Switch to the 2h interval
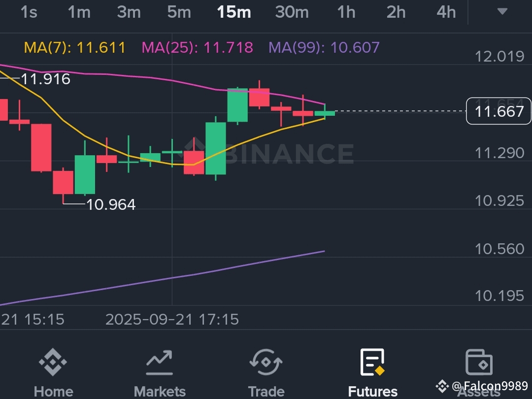The image size is (532, 399). [x=396, y=12]
